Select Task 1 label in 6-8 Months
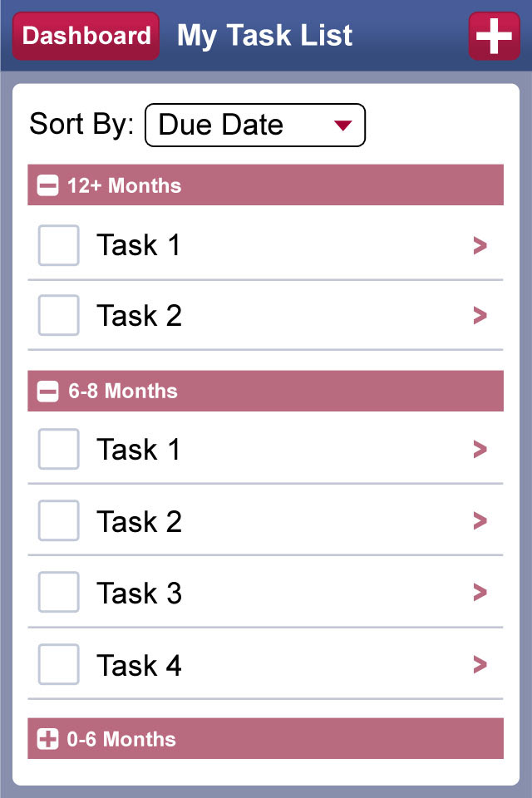Screen dimensions: 532x798 (x=138, y=450)
